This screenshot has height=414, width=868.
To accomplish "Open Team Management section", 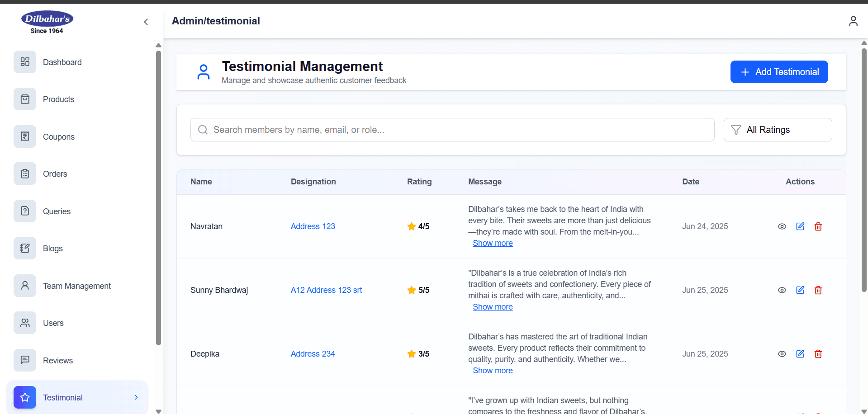I will tap(77, 286).
